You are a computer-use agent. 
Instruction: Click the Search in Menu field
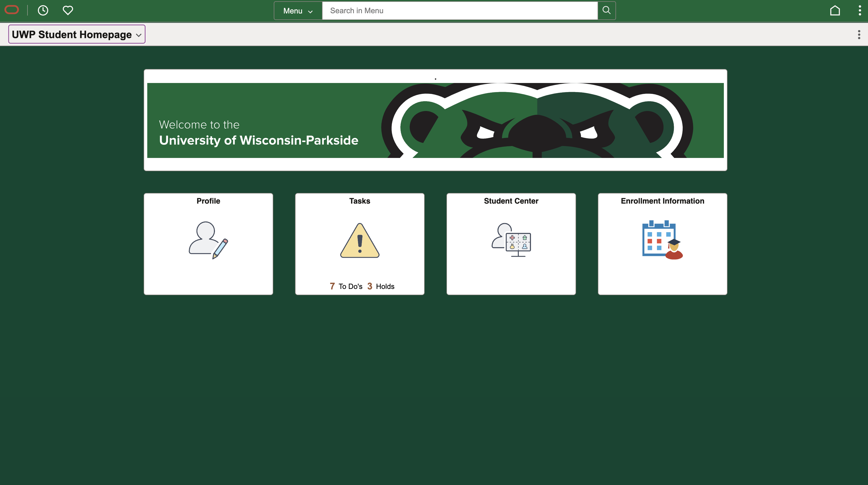[460, 11]
